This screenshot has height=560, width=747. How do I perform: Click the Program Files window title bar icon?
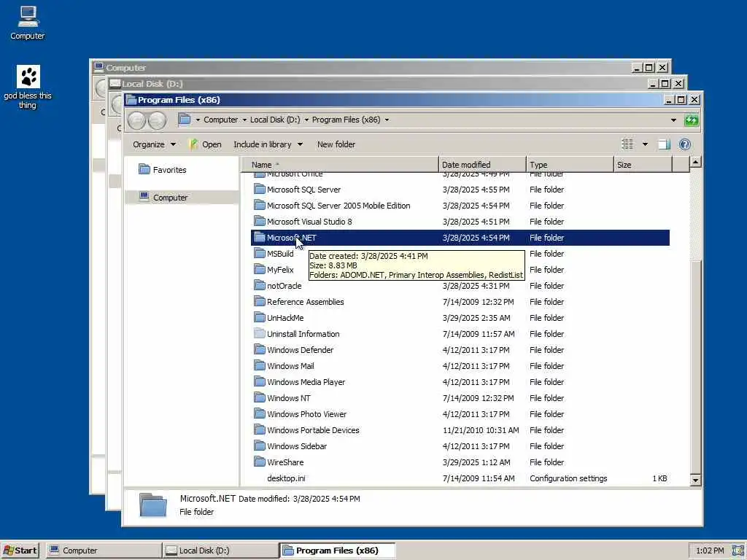pos(131,99)
